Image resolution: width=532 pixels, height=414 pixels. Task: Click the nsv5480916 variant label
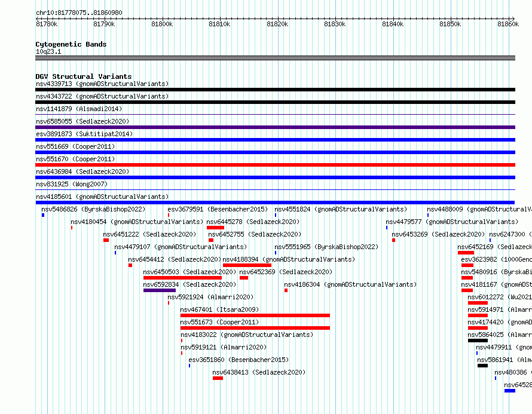click(496, 272)
